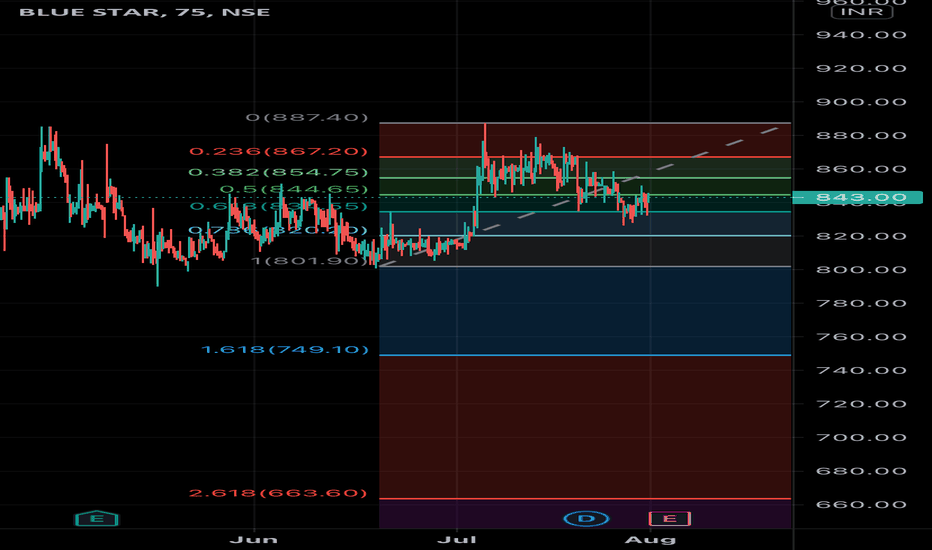Click the 1.618 blue Fibonacci line
The image size is (932, 550).
pyautogui.click(x=585, y=355)
